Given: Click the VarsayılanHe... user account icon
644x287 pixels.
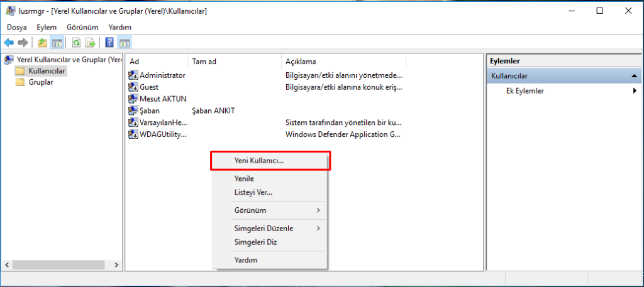Looking at the screenshot, I should tap(133, 122).
